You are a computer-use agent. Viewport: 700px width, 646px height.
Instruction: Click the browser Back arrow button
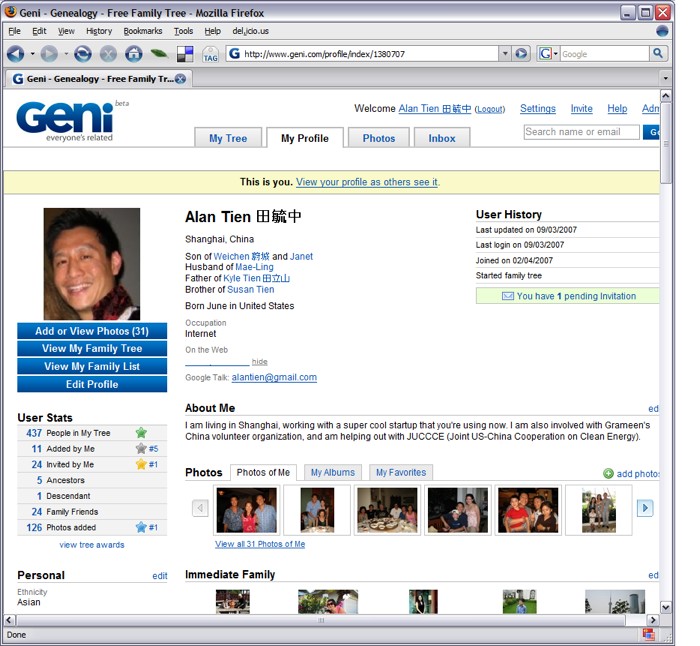[15, 54]
